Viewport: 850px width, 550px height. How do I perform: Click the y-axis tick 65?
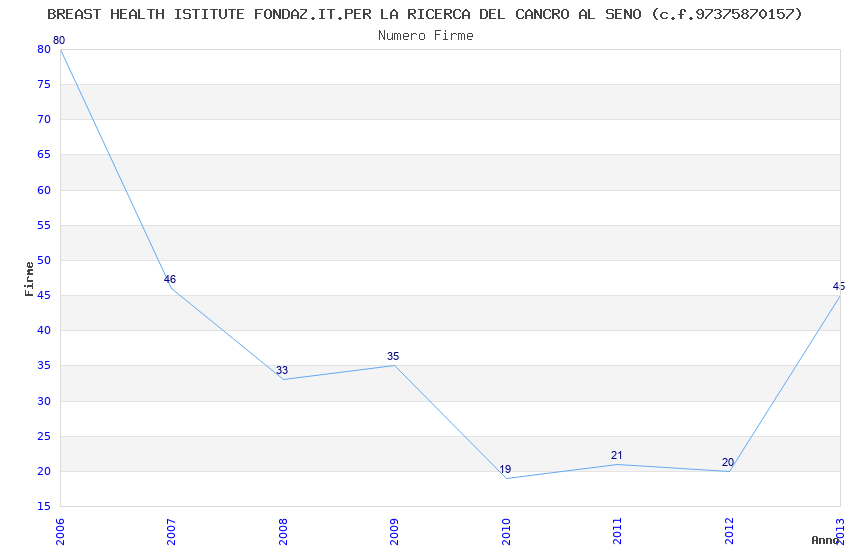click(44, 154)
